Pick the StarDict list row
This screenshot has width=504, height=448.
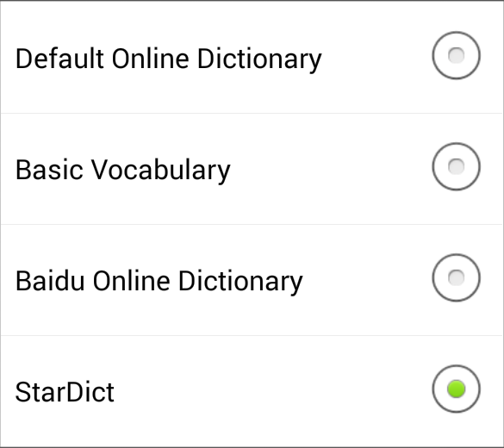(252, 391)
